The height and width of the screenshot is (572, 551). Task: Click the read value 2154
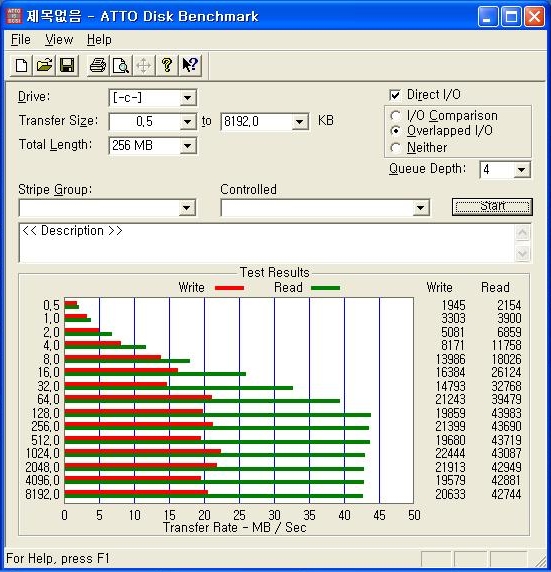tap(509, 305)
